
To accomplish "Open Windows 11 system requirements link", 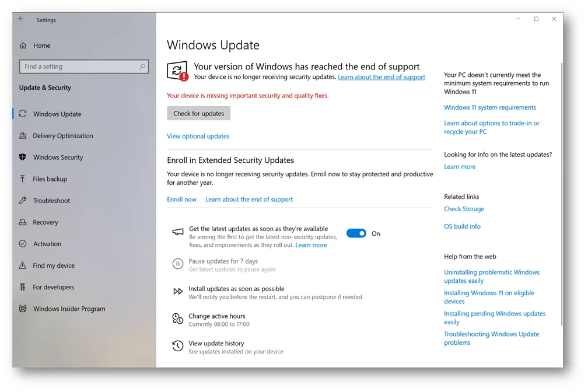I will (490, 107).
